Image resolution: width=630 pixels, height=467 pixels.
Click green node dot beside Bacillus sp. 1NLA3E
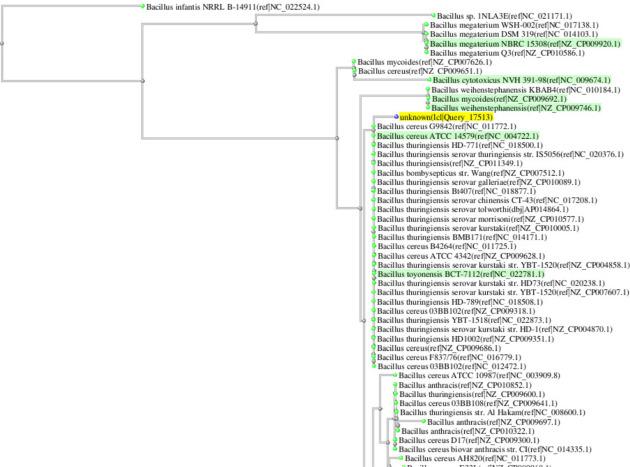point(433,18)
